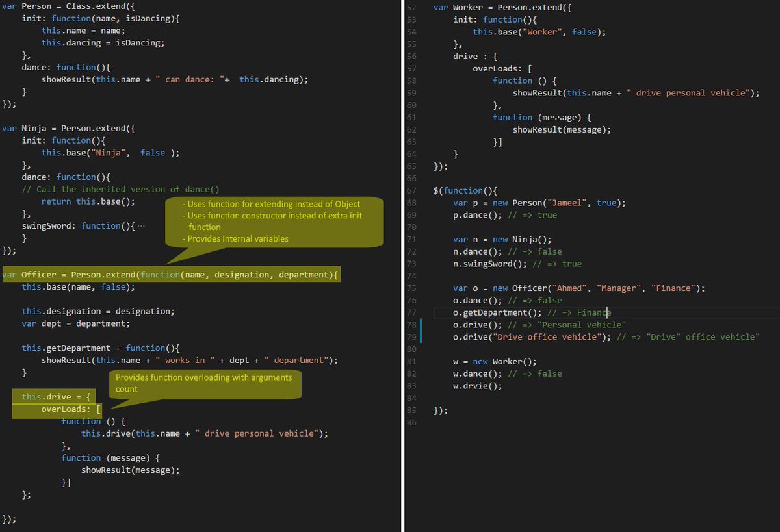Click showResult(message); on line 62
Screen dimensions: 780x532
point(562,129)
